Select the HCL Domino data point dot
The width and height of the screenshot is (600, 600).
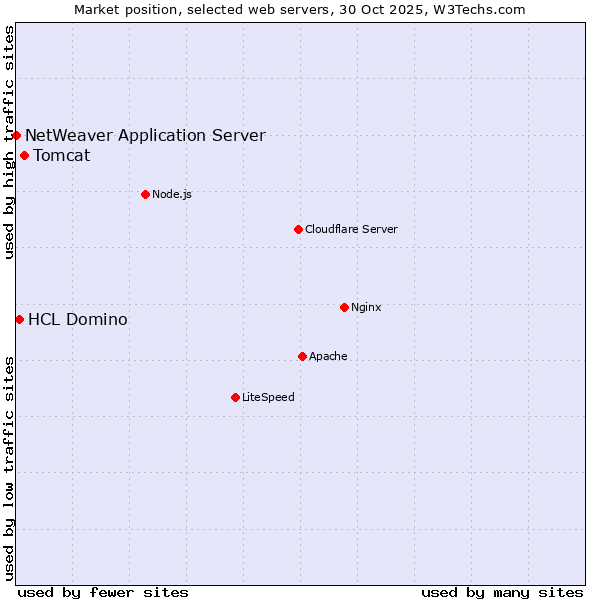[19, 319]
